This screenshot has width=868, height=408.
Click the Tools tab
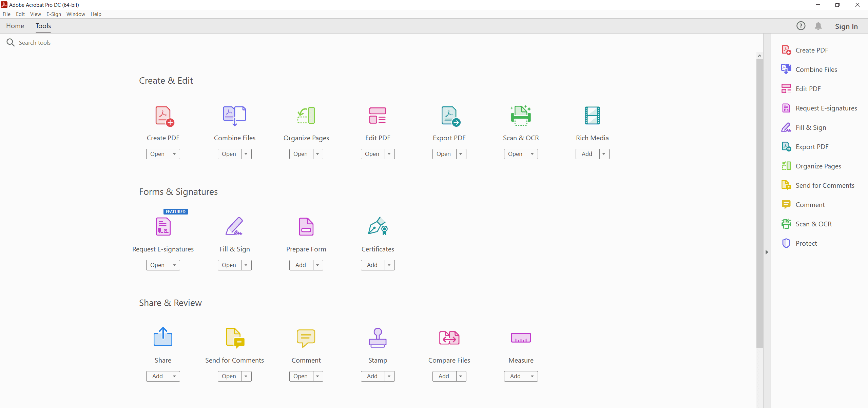[43, 26]
